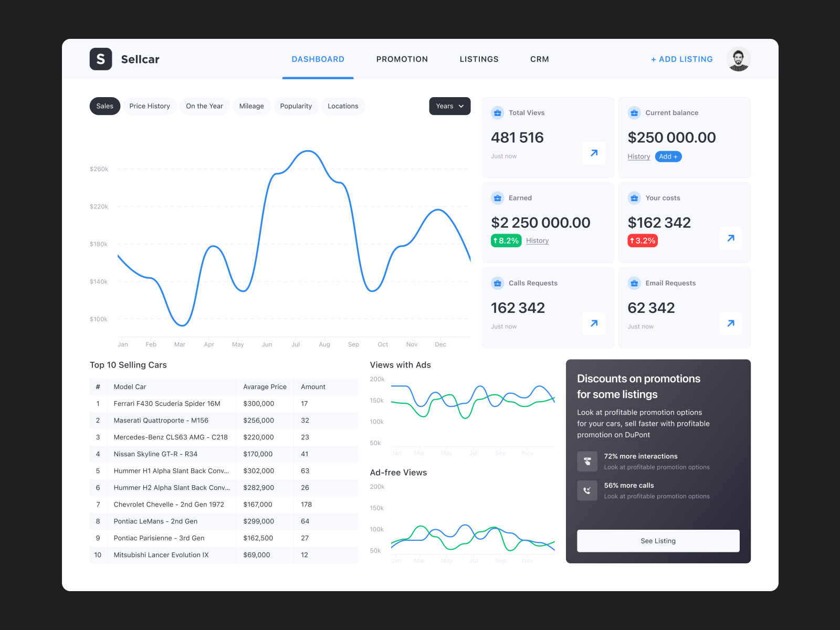The height and width of the screenshot is (630, 840).
Task: Click the briefcase icon on Current balance card
Action: (x=634, y=112)
